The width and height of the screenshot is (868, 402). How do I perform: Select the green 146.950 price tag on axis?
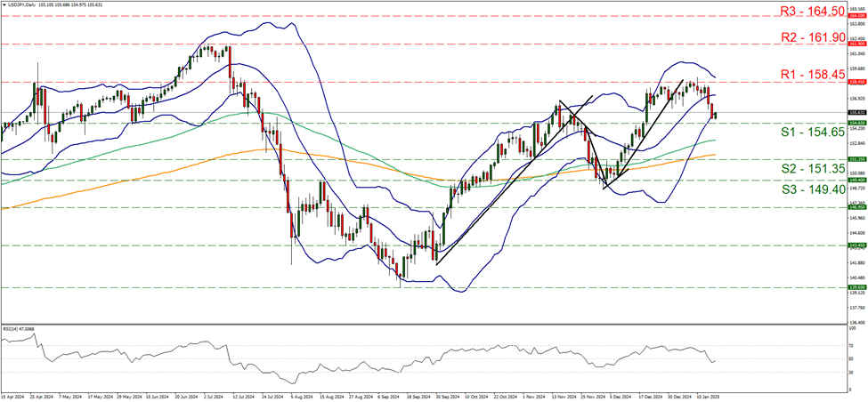(856, 207)
